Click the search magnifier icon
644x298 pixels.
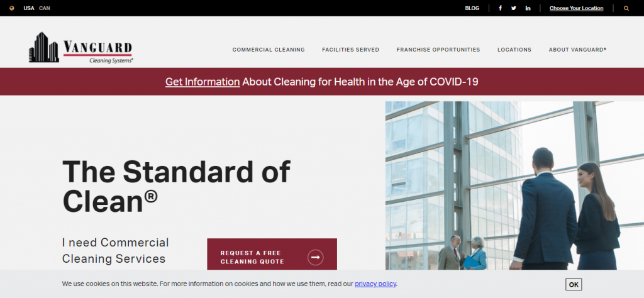(626, 8)
